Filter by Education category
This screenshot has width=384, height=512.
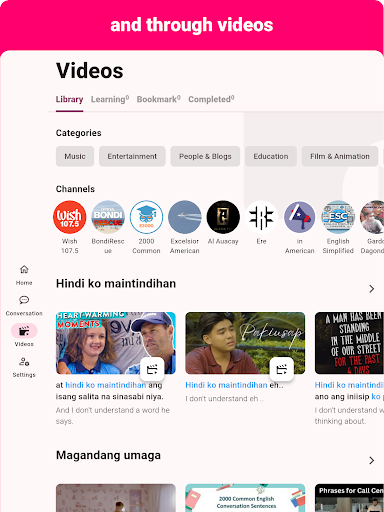pos(271,156)
